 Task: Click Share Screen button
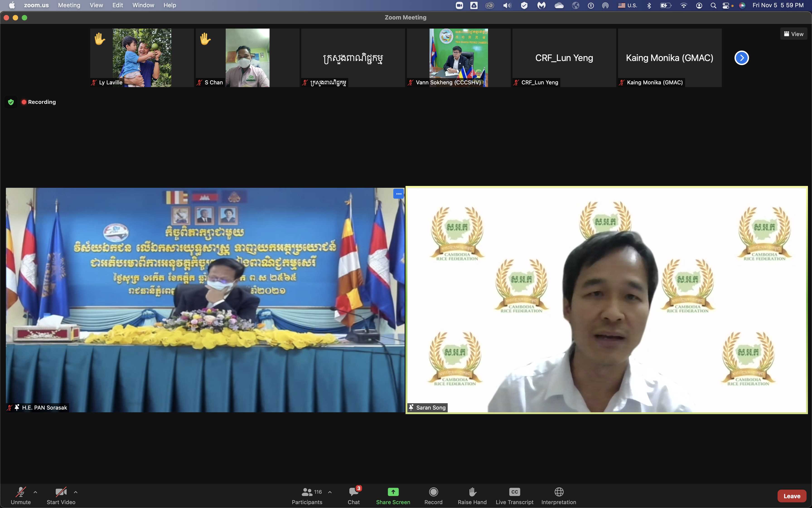393,496
